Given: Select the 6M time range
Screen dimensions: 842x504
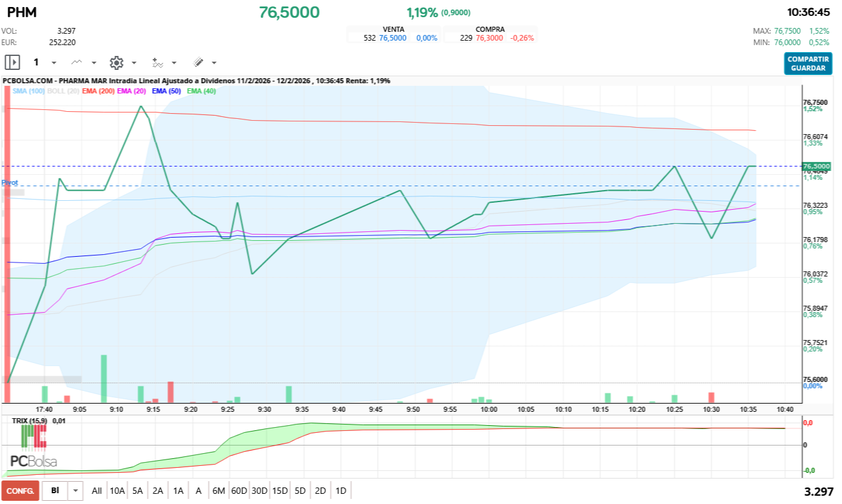Looking at the screenshot, I should (219, 491).
